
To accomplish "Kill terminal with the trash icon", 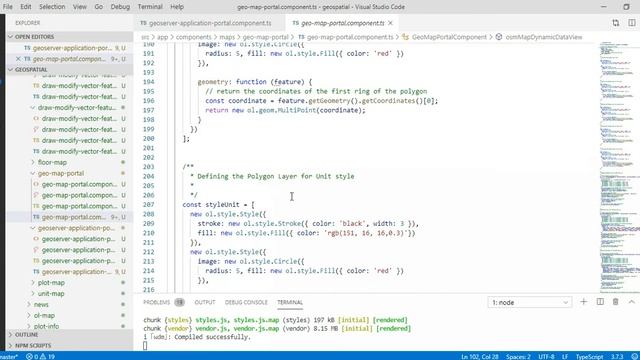I will [x=616, y=302].
